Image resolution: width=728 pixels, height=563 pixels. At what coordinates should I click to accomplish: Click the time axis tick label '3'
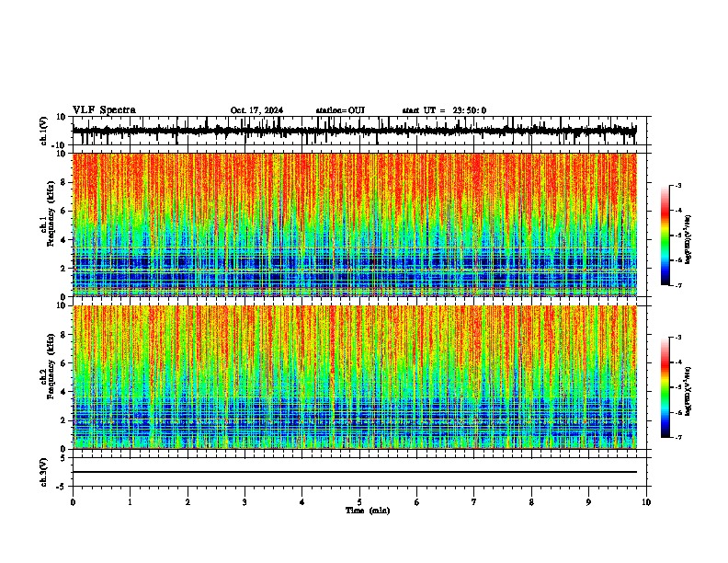(x=245, y=502)
